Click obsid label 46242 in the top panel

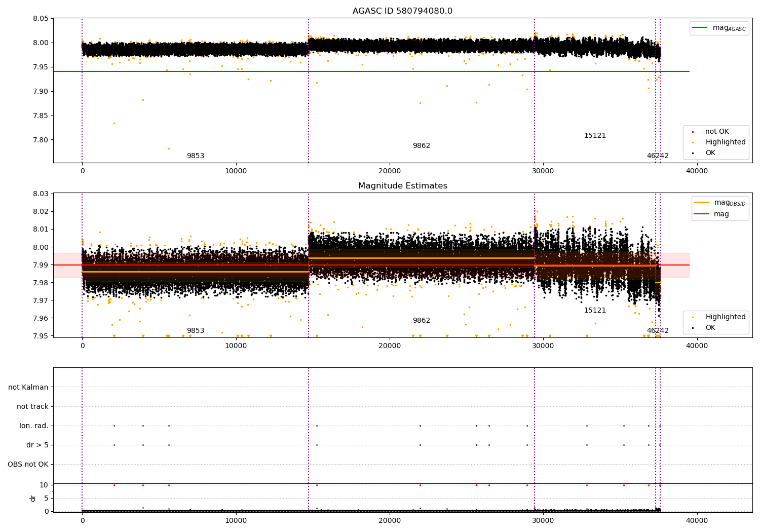[658, 156]
